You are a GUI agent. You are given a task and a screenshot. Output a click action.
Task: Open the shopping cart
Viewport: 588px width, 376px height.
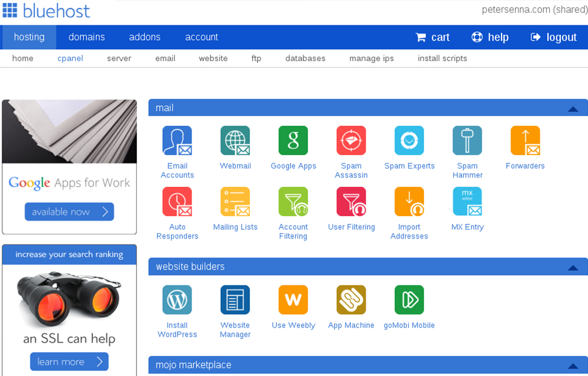point(432,37)
